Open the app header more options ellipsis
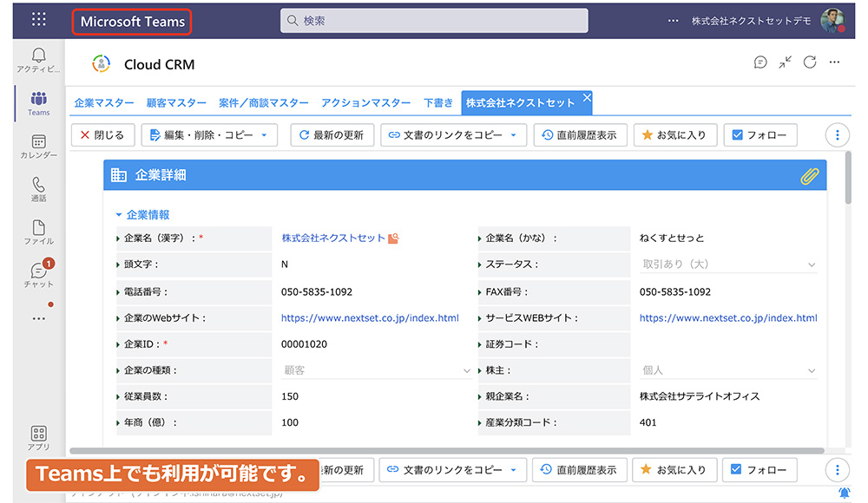The height and width of the screenshot is (503, 868). coord(834,62)
